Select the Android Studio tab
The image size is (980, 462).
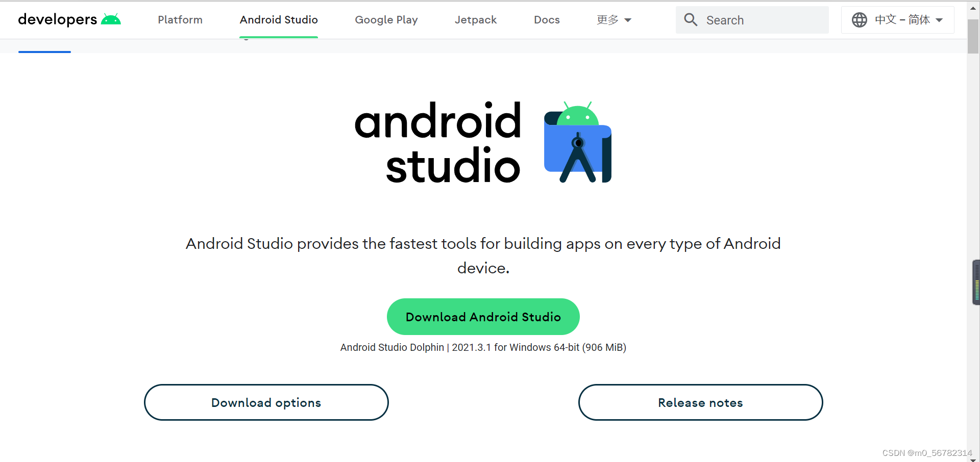point(279,20)
